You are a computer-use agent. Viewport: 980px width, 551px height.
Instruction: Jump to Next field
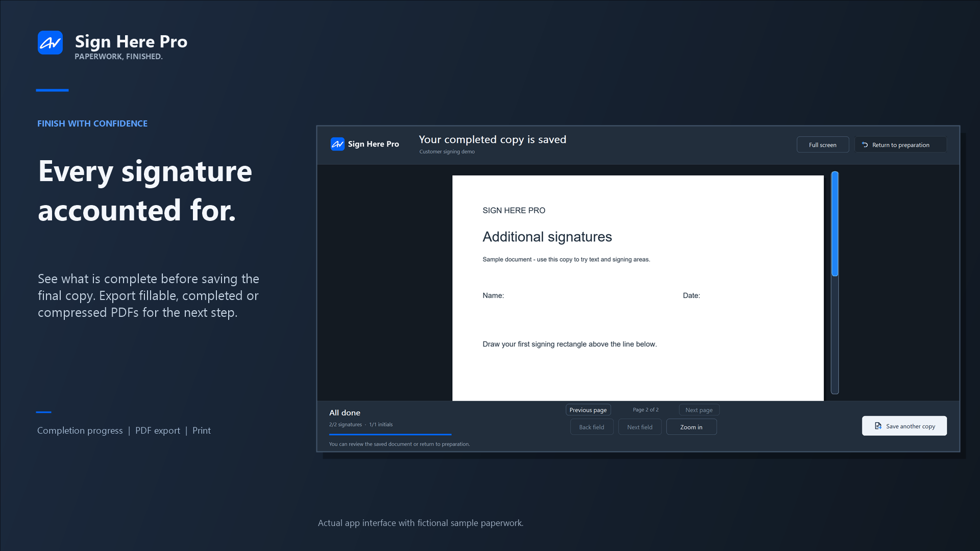coord(640,427)
